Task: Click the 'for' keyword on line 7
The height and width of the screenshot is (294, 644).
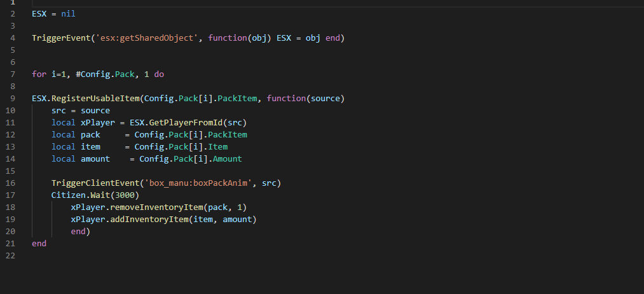Action: (x=39, y=74)
